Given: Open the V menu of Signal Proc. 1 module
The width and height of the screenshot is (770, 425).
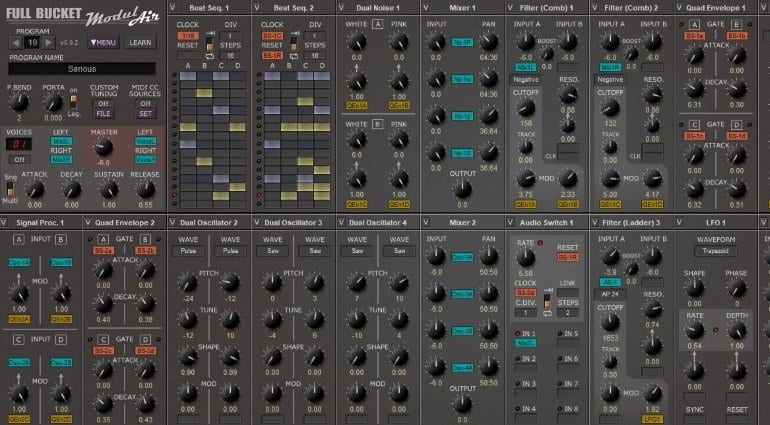Looking at the screenshot, I should point(4,223).
